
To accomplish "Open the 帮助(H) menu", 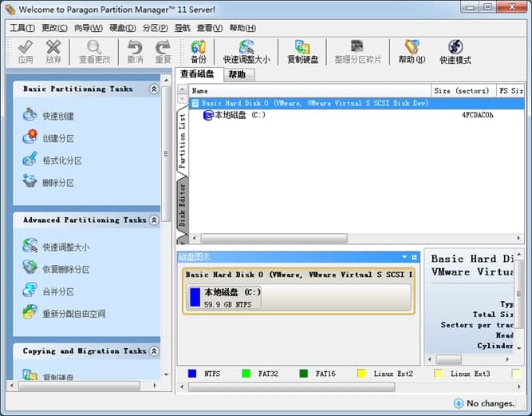I will (x=242, y=28).
